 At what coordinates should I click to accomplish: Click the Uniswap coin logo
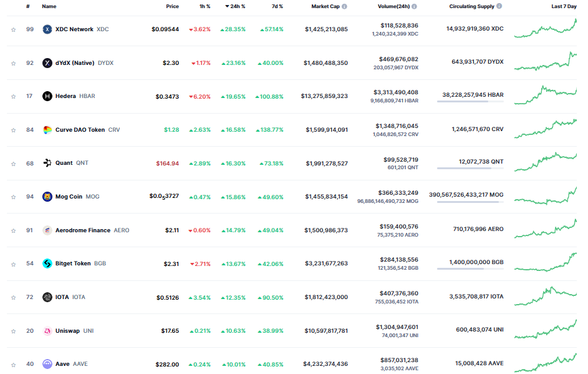pyautogui.click(x=47, y=331)
